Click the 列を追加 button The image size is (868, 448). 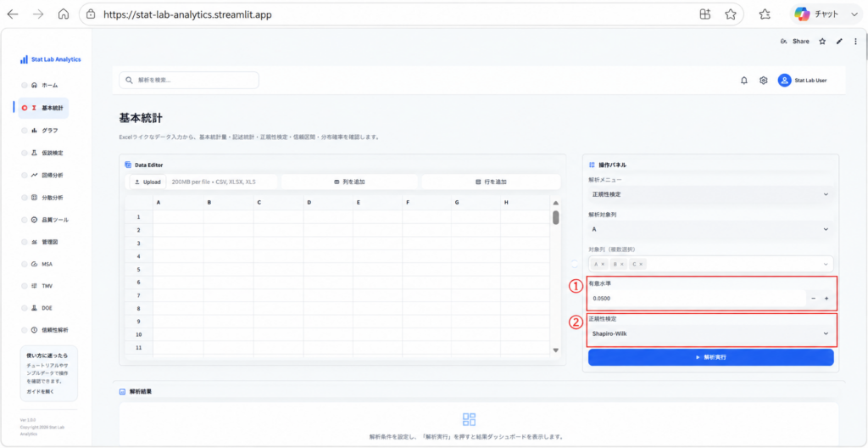click(349, 182)
